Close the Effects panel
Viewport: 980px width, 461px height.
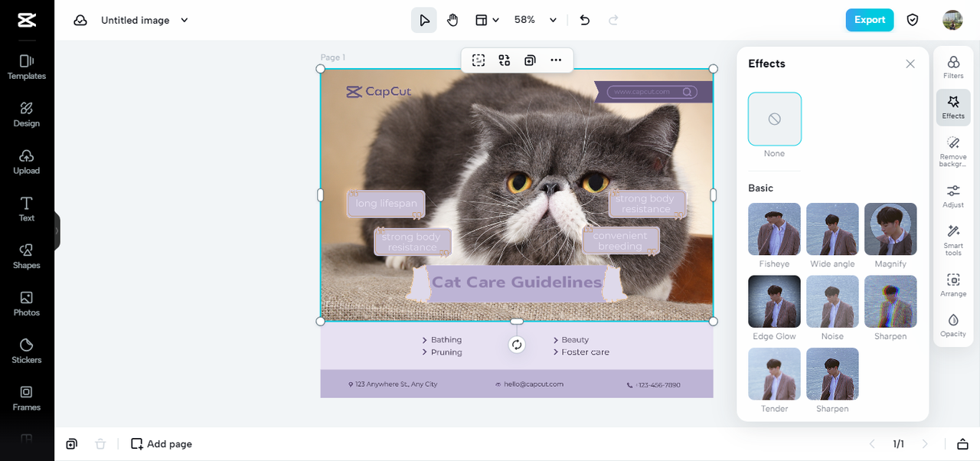[910, 64]
